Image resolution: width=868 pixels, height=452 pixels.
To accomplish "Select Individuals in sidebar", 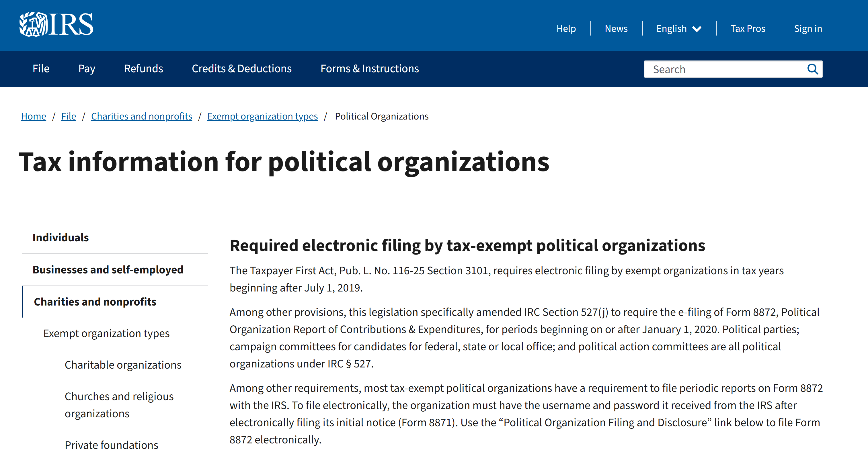I will click(61, 237).
